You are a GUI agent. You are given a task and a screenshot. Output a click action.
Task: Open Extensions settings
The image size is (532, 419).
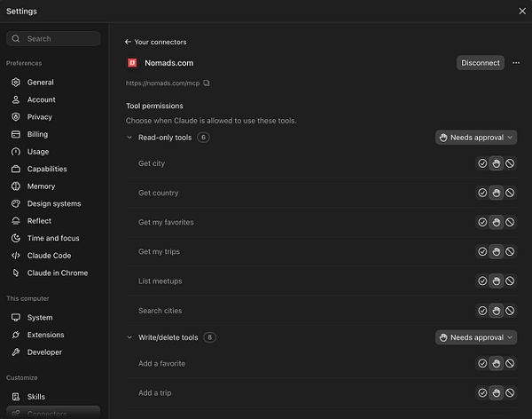tap(53, 335)
